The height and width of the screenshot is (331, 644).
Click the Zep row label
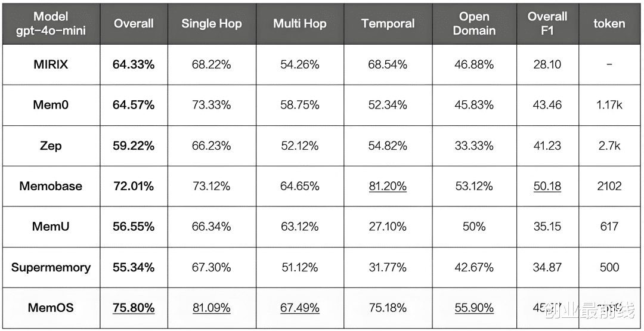51,146
